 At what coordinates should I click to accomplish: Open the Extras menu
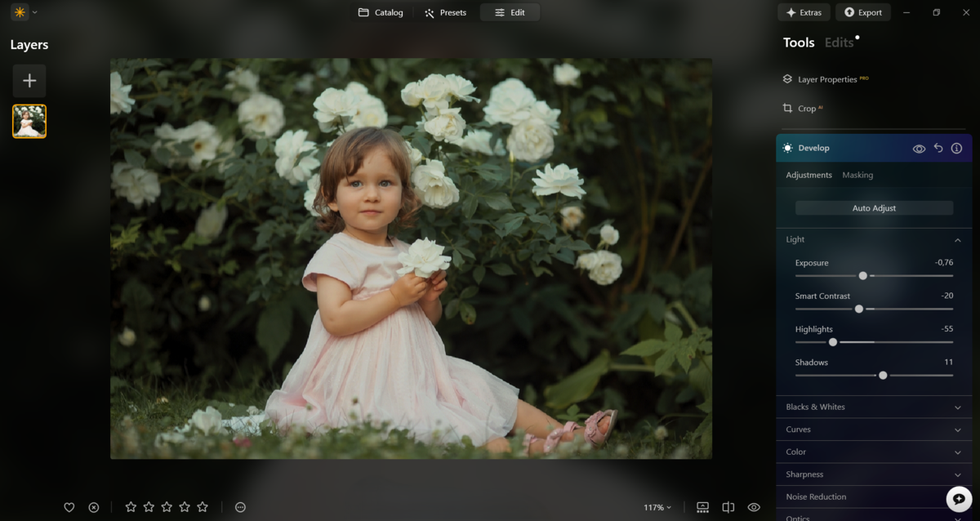804,12
